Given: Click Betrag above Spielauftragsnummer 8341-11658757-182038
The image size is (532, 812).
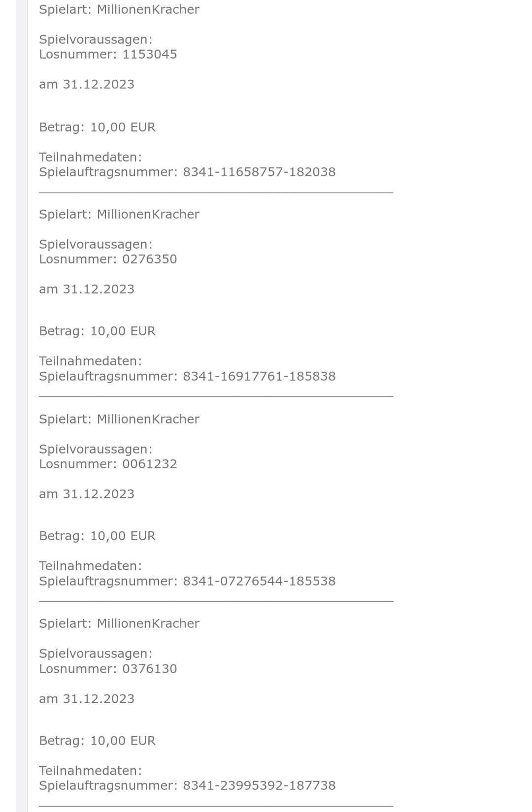Looking at the screenshot, I should [97, 127].
